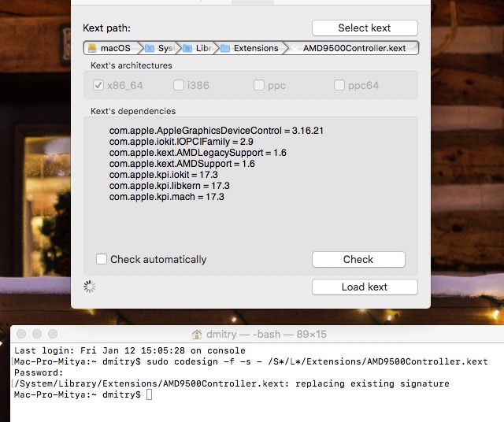Click the macOS disk icon in path
Image resolution: width=504 pixels, height=422 pixels.
pyautogui.click(x=92, y=48)
